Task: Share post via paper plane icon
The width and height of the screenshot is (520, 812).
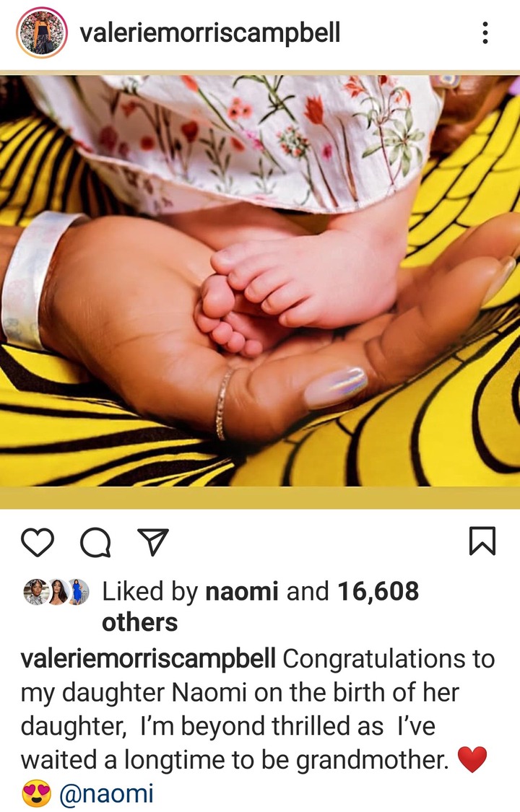Action: coord(153,541)
